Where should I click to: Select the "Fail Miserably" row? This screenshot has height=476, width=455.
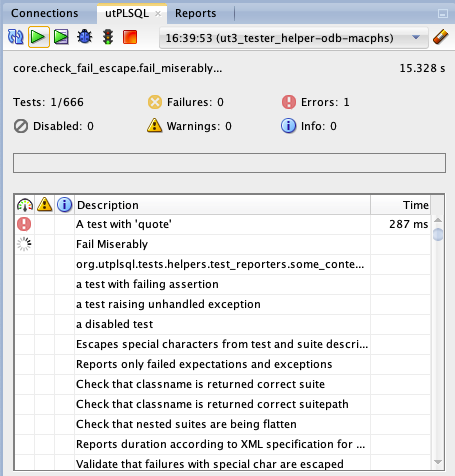point(223,244)
